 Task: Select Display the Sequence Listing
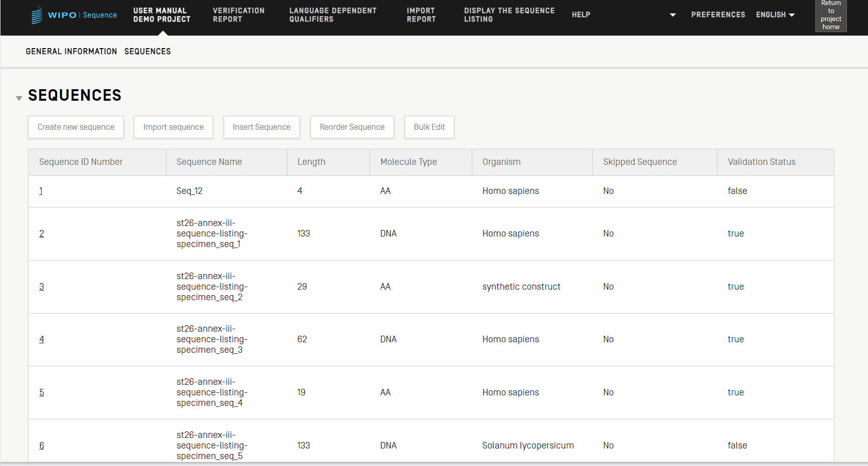point(509,15)
